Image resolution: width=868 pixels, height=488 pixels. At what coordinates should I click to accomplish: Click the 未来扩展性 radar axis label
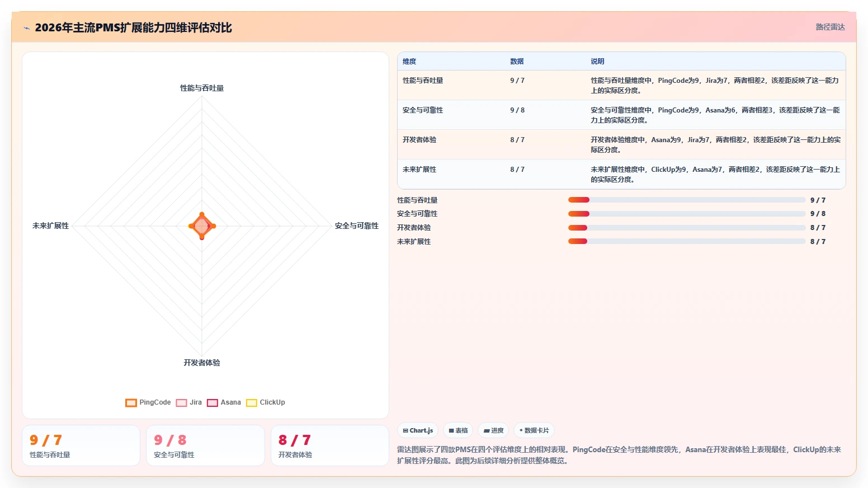[x=50, y=226]
